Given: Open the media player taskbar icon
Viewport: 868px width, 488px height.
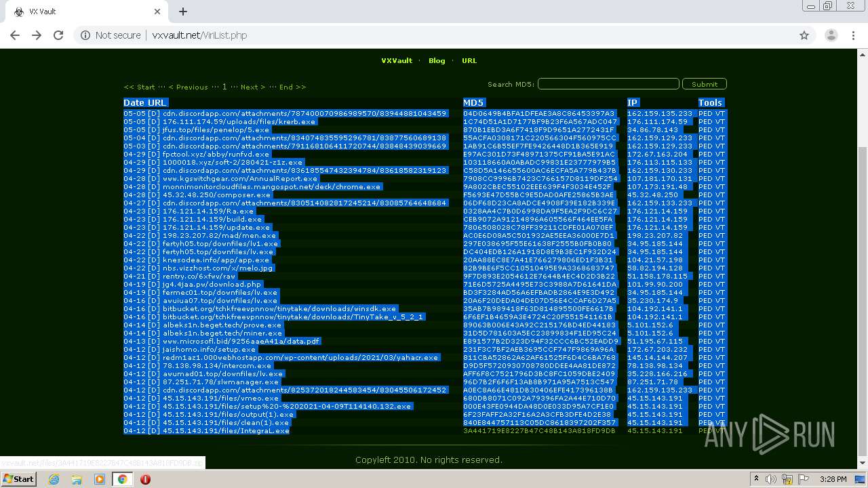Looking at the screenshot, I should click(x=100, y=479).
